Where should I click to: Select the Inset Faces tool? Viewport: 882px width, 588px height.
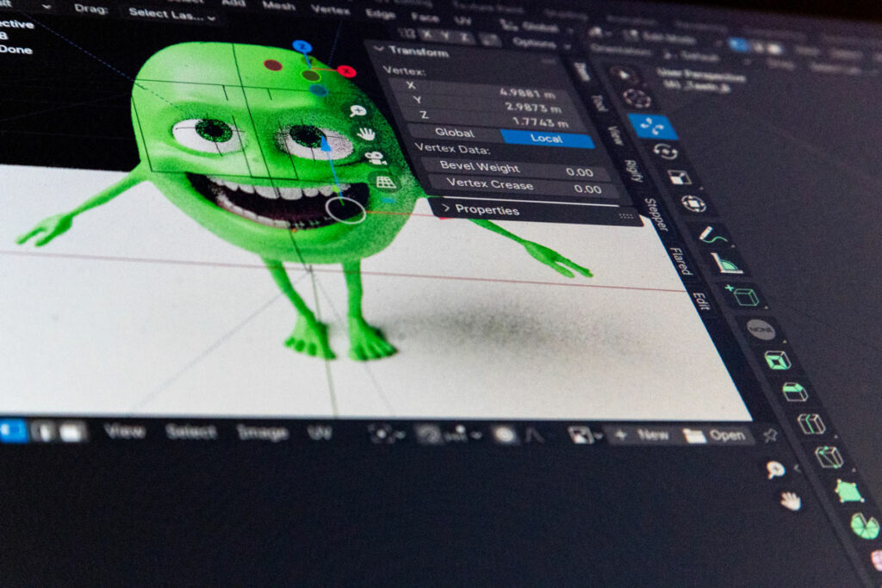click(778, 360)
